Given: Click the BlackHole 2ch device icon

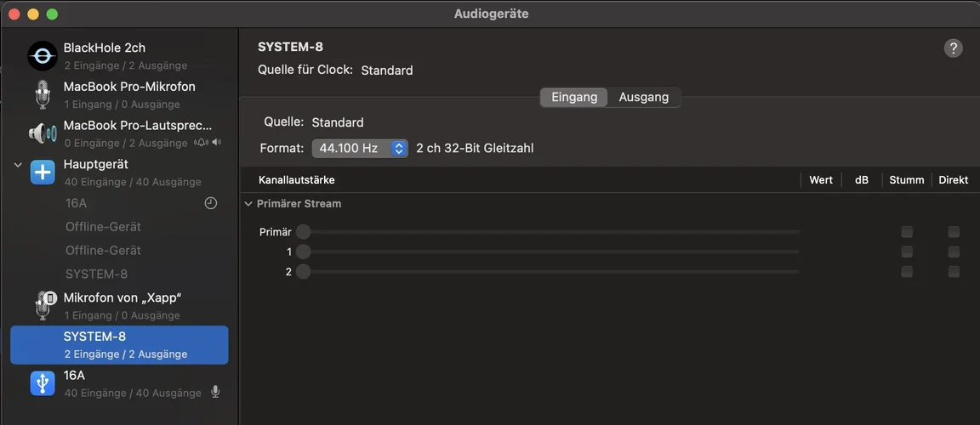Looking at the screenshot, I should click(43, 55).
